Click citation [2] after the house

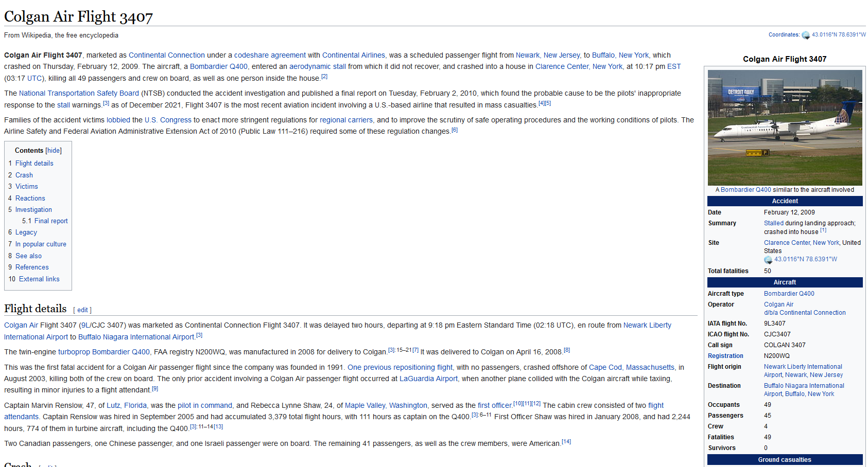coord(324,77)
